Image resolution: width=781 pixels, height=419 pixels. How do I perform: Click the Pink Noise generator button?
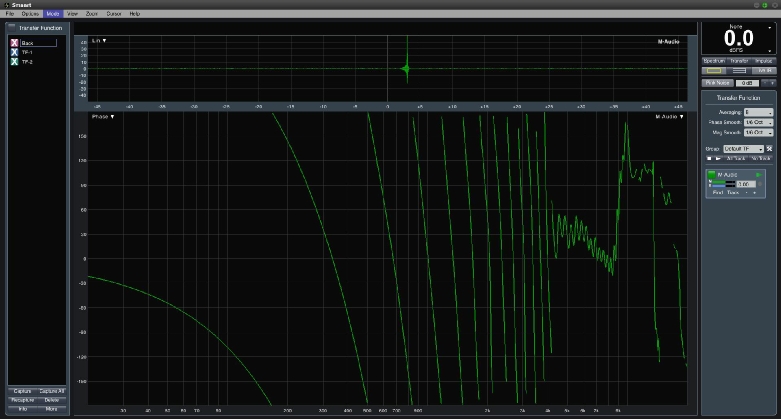716,83
